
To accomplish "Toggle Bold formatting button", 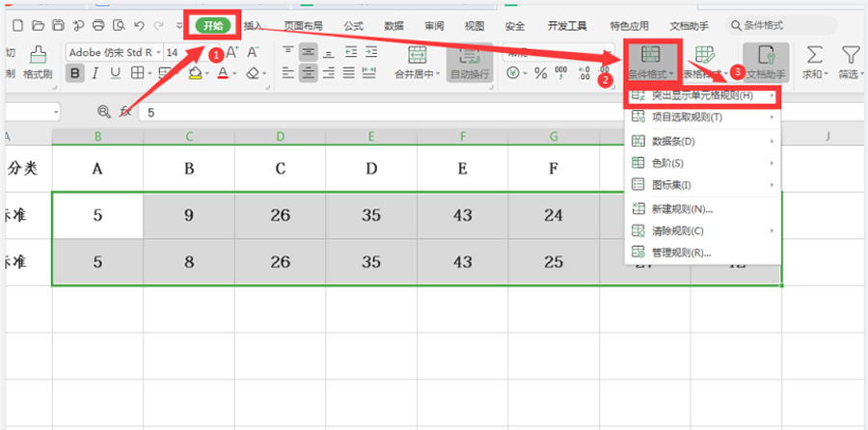I will pos(75,73).
